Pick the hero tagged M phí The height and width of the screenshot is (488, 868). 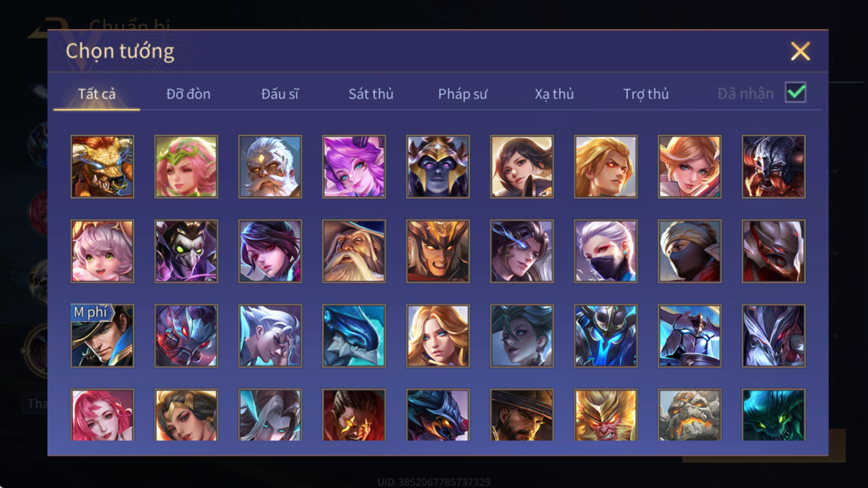point(102,336)
